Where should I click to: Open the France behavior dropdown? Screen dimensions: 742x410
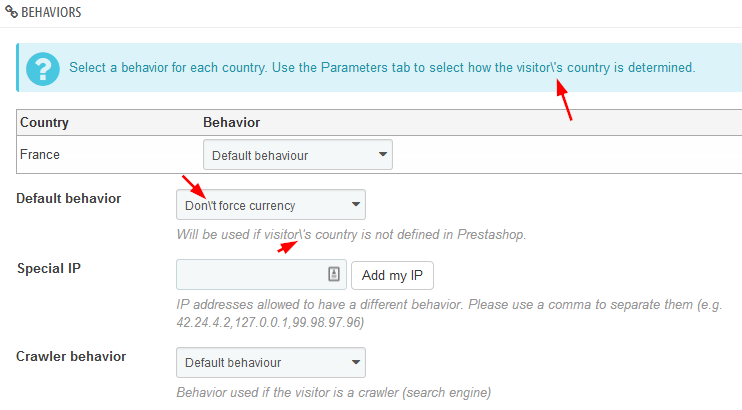298,155
